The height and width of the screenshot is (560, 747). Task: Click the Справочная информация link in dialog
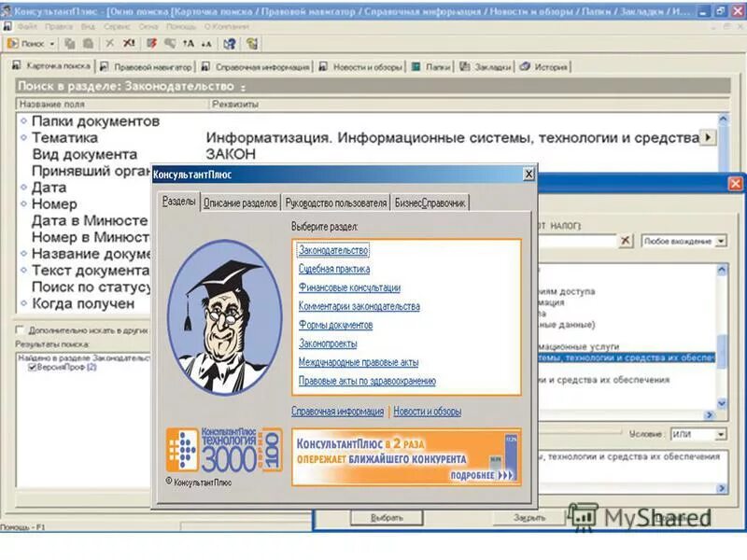[337, 411]
